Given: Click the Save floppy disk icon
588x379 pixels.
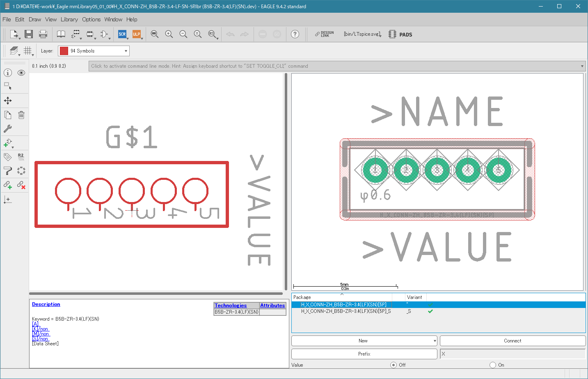Looking at the screenshot, I should [28, 34].
